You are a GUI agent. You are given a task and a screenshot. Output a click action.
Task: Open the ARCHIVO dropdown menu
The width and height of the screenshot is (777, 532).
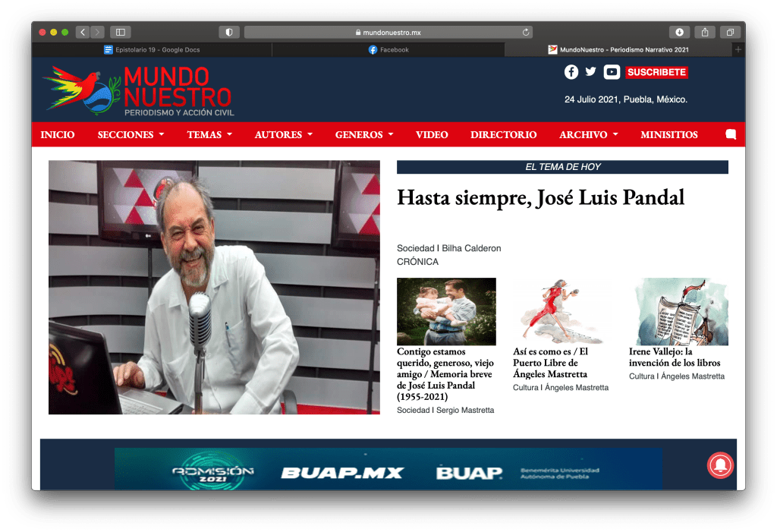click(x=588, y=134)
